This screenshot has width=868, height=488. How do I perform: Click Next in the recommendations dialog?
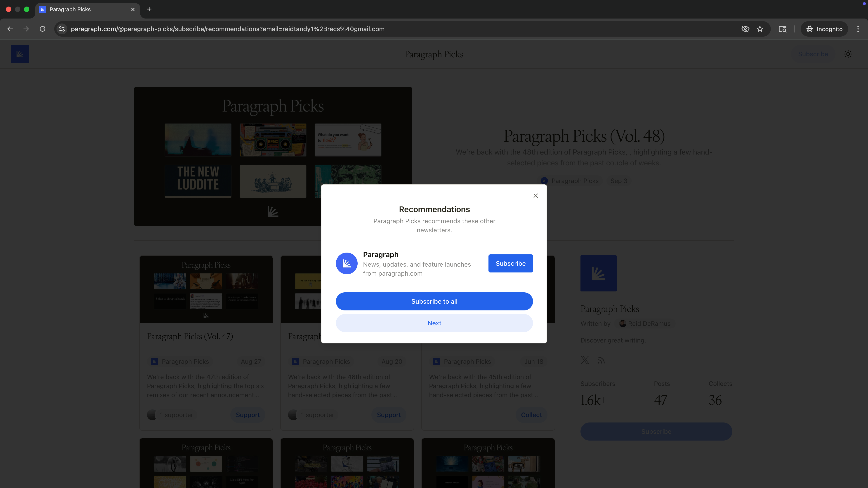pyautogui.click(x=434, y=323)
